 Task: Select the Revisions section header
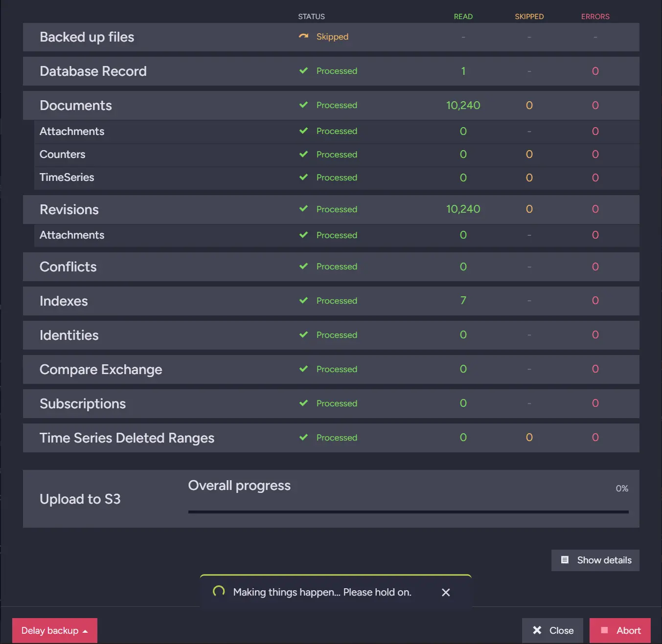[x=69, y=210]
